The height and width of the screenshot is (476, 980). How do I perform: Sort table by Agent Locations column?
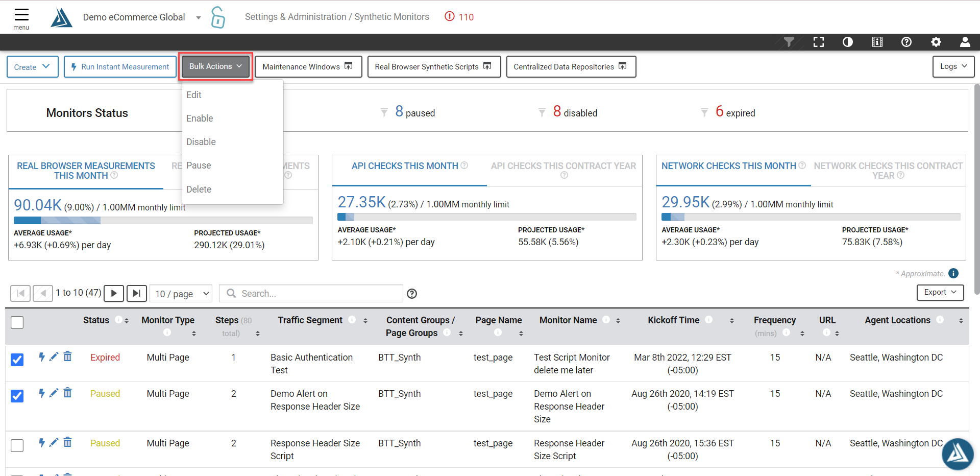[961, 320]
